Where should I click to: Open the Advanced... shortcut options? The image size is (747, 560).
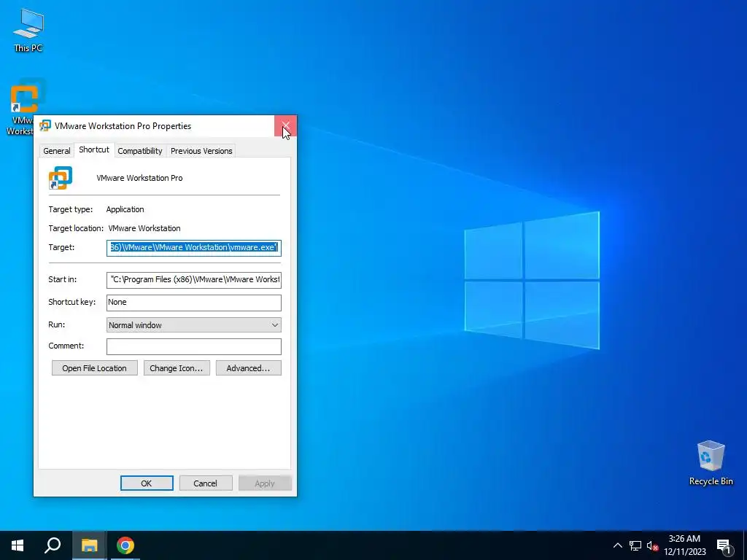[248, 368]
